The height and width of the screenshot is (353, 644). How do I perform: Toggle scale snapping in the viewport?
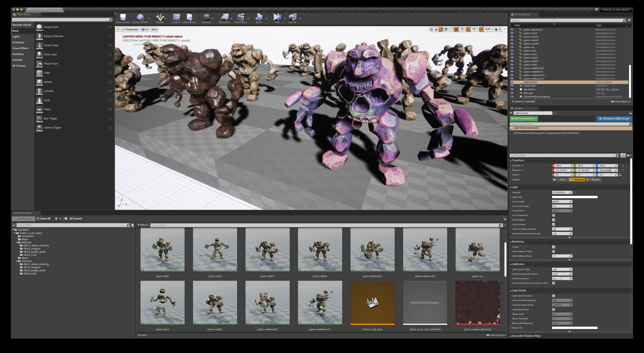point(481,29)
